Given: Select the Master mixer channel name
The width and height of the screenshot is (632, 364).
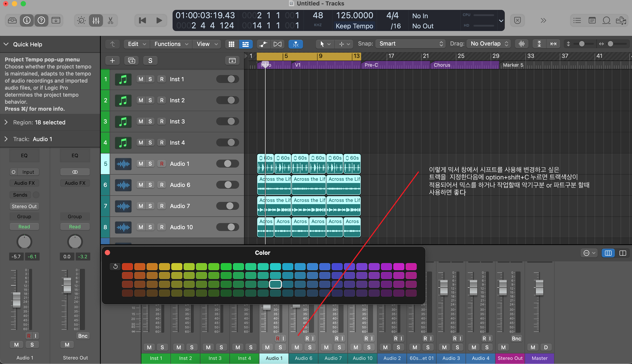Looking at the screenshot, I should [x=539, y=358].
